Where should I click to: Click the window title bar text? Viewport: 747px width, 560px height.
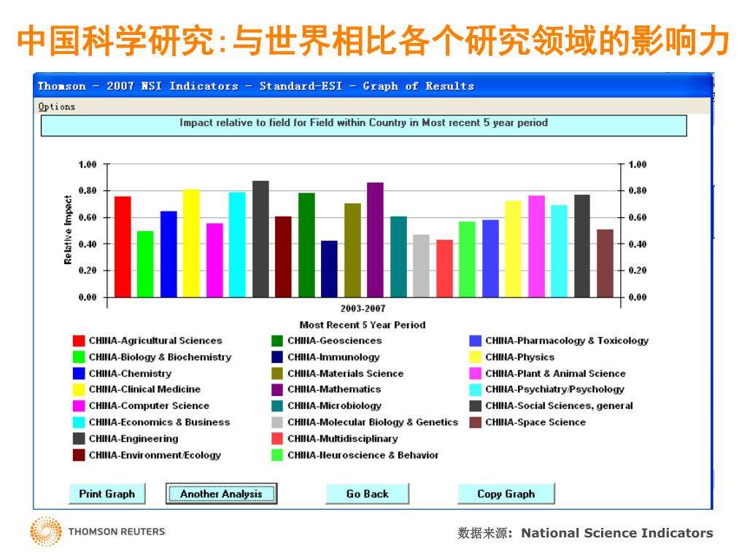point(256,86)
